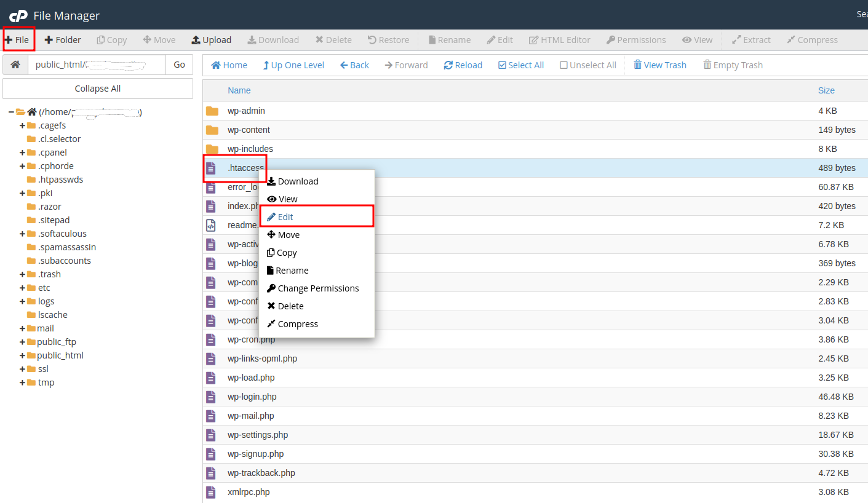
Task: Click the Copy toolbar button
Action: click(x=111, y=40)
